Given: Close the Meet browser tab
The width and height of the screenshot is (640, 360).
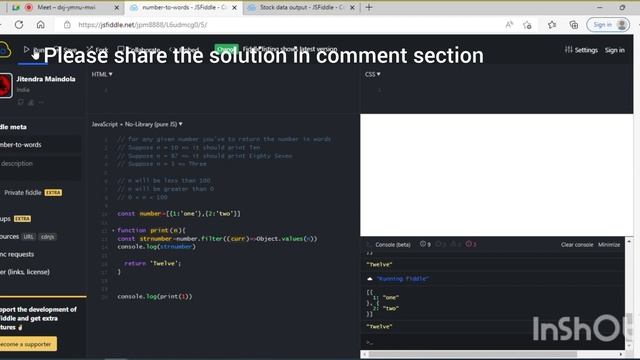Looking at the screenshot, I should click(116, 7).
